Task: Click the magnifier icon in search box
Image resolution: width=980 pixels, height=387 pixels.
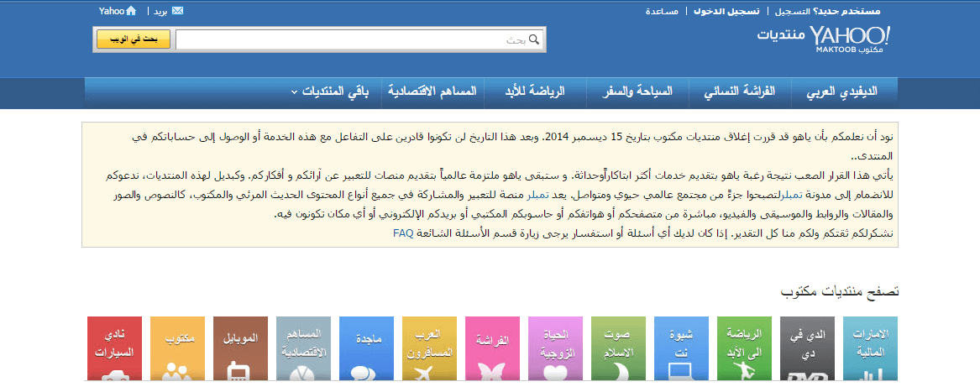Action: [x=534, y=39]
